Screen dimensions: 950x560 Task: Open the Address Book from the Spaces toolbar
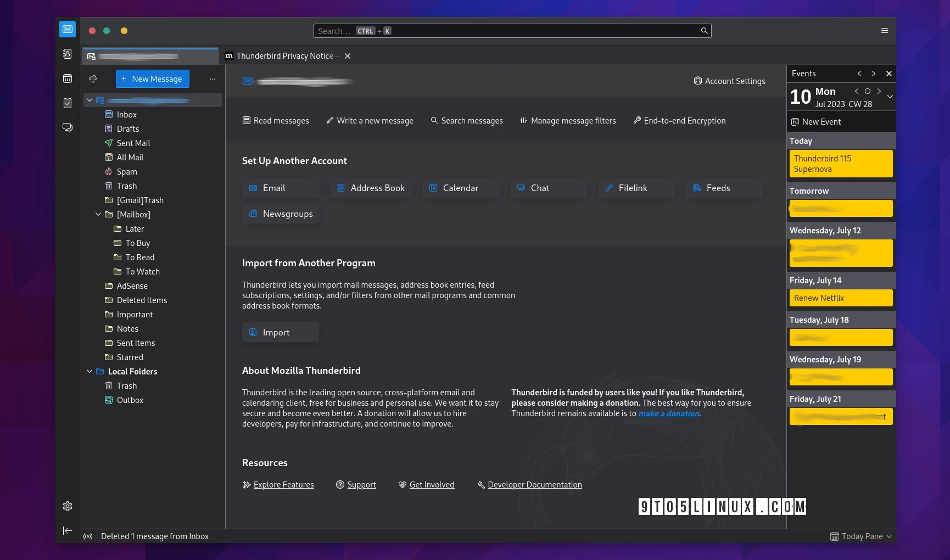(x=67, y=54)
